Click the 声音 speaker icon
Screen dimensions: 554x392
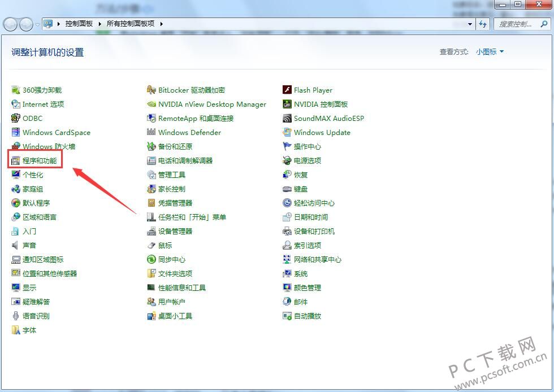click(x=16, y=246)
